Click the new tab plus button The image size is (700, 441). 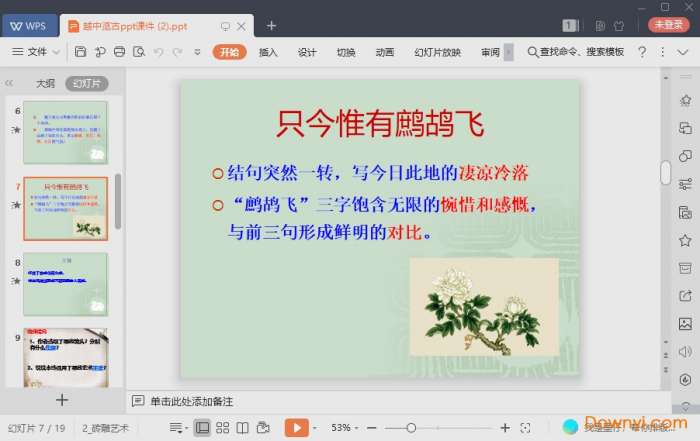coord(271,26)
